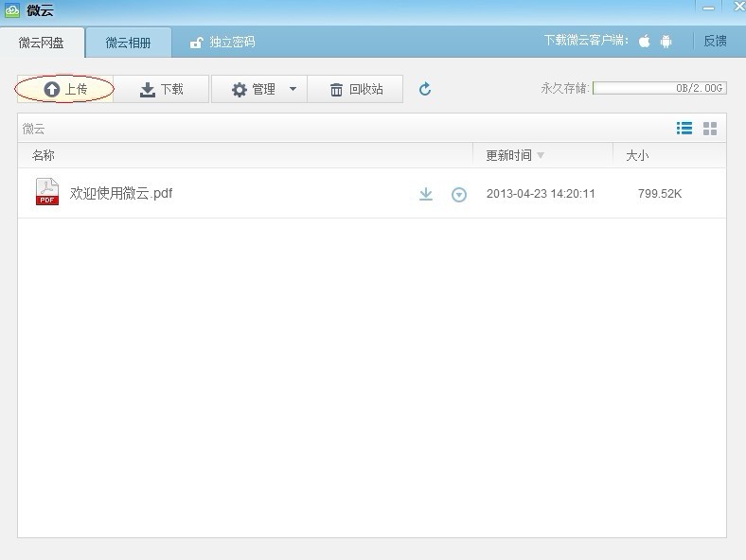The height and width of the screenshot is (560, 746).
Task: Expand more options for 欢迎使用微云.pdf
Action: [x=459, y=195]
